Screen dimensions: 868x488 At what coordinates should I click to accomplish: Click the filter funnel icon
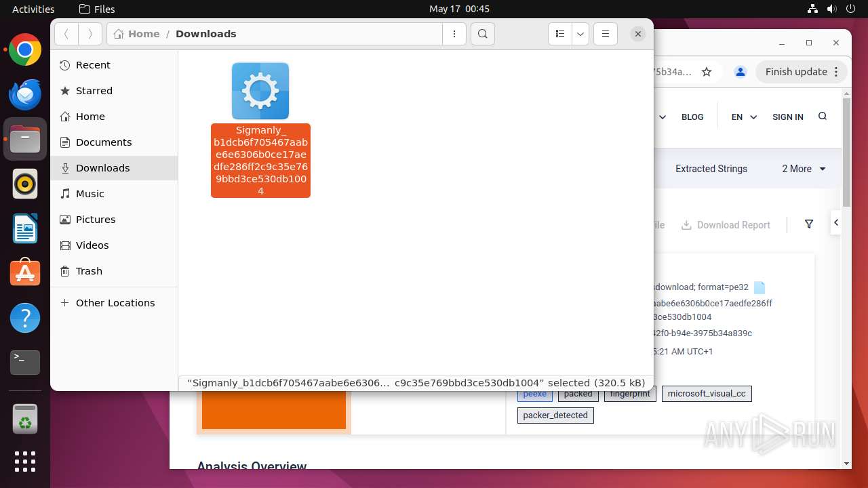(x=809, y=224)
